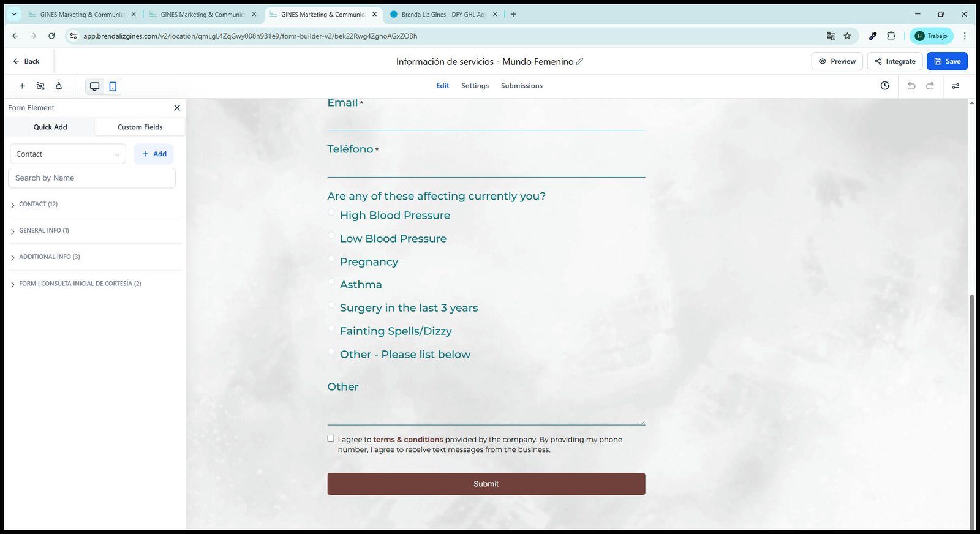
Task: Switch to the Settings tab
Action: (x=475, y=86)
